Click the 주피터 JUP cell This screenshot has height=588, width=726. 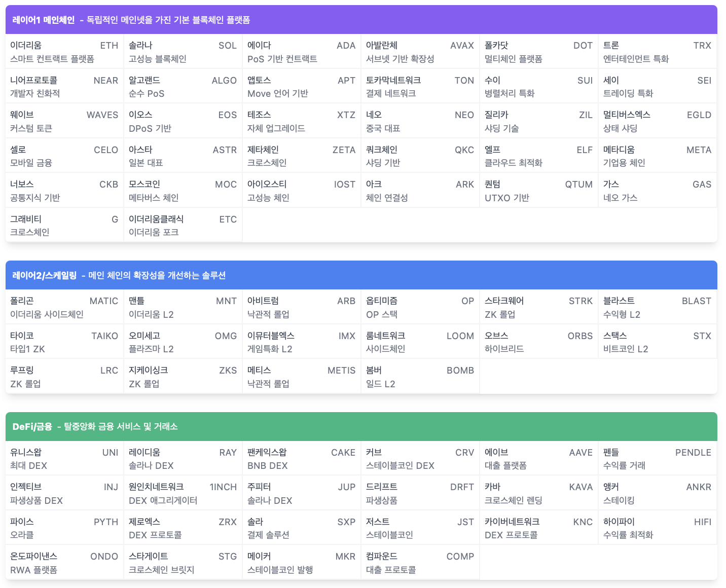(x=302, y=493)
